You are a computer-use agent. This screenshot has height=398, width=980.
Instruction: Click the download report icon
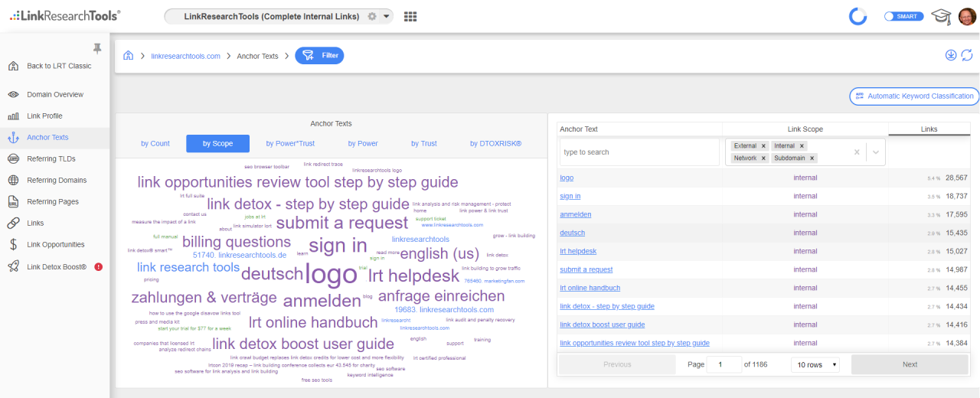point(951,55)
